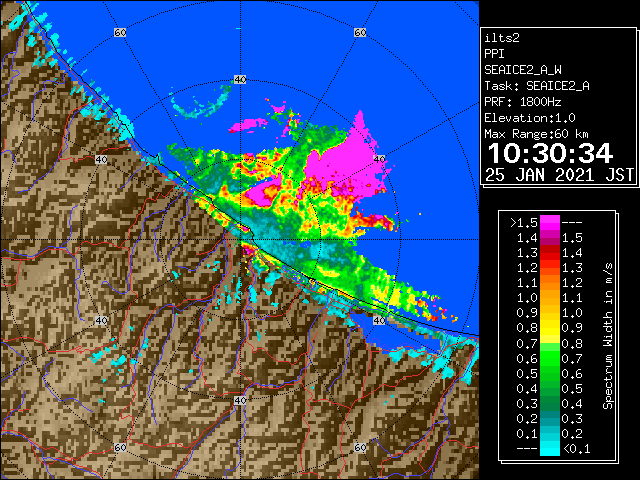The width and height of the screenshot is (640, 480).
Task: Click the northeast 60 km range ring label
Action: coord(360,32)
